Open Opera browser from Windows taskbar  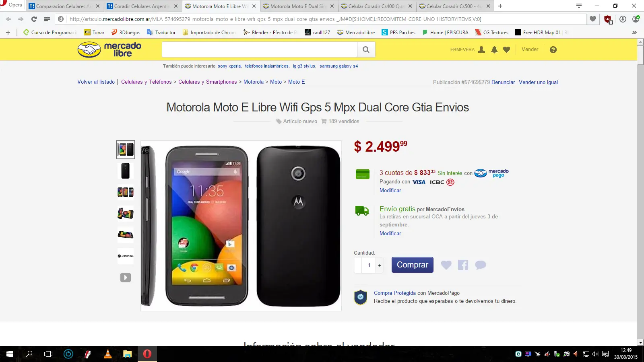pos(147,354)
